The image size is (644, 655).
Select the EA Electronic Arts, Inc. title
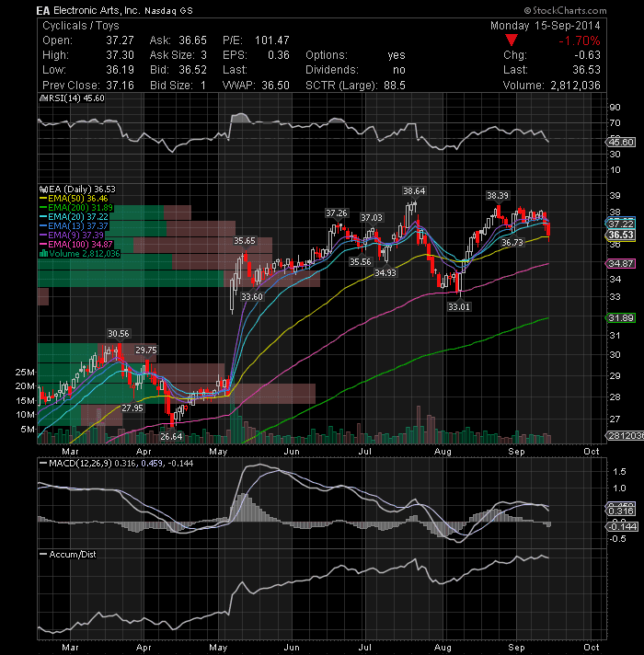(114, 10)
